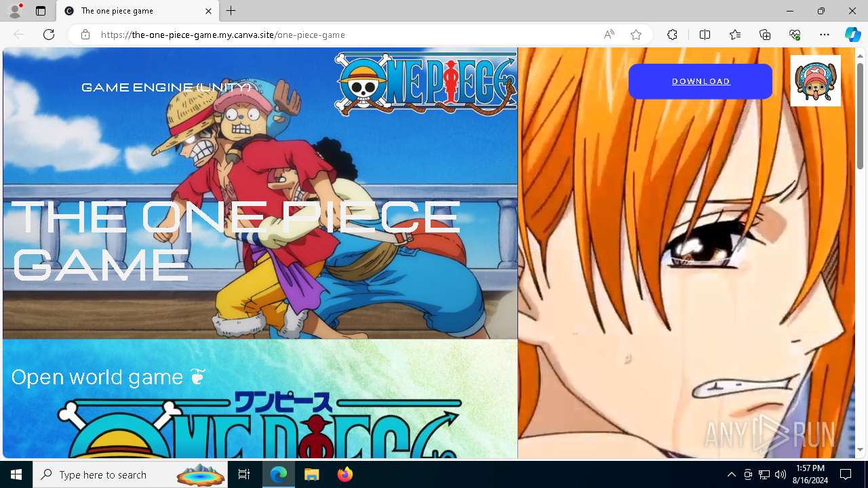Click 'THE ONE PIECE GAME' heading
Image resolution: width=868 pixels, height=488 pixels.
(235, 241)
